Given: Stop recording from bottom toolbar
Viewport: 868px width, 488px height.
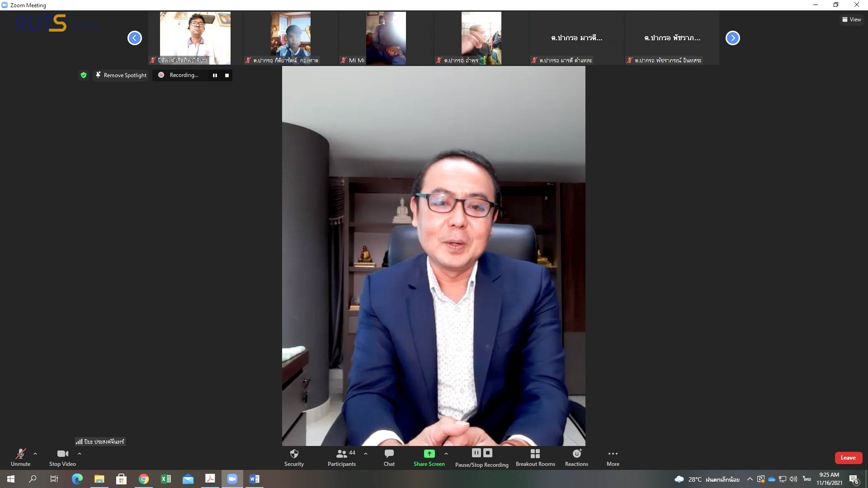Looking at the screenshot, I should (488, 453).
